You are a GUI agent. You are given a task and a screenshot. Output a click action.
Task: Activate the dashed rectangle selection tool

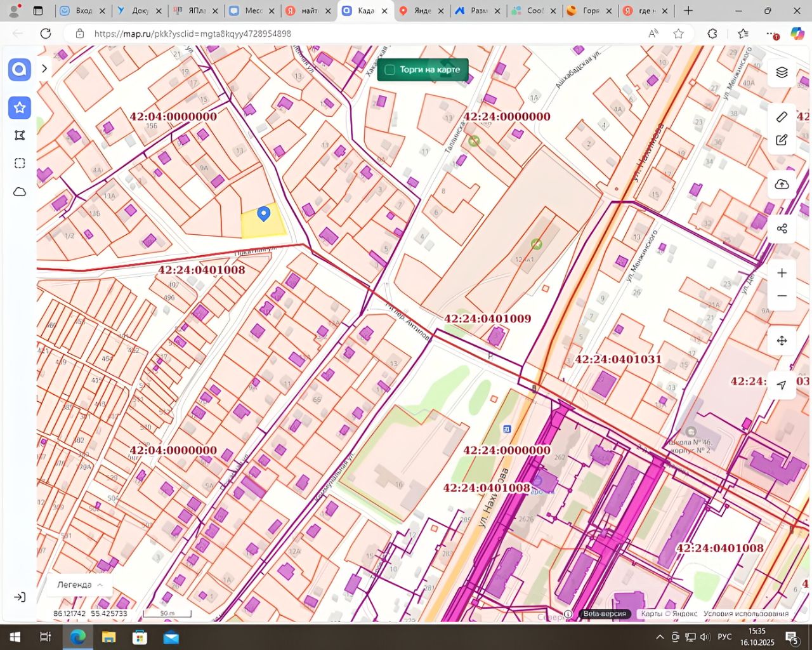(x=20, y=163)
